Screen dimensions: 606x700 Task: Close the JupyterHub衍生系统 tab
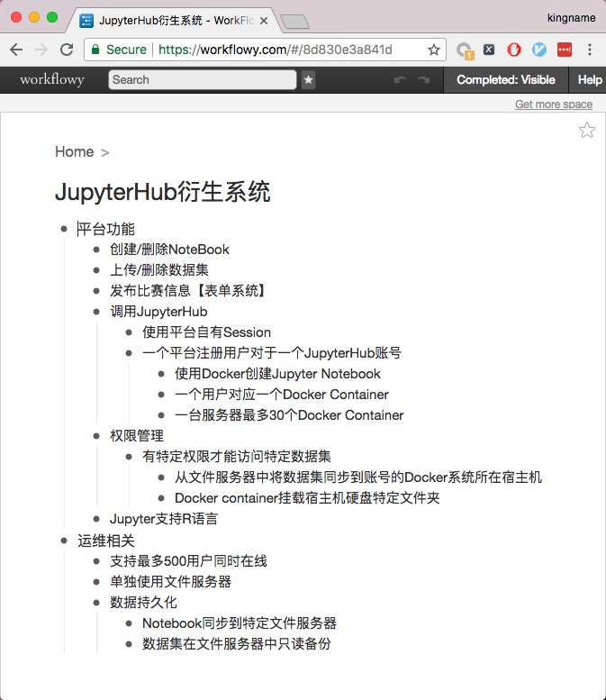(264, 21)
